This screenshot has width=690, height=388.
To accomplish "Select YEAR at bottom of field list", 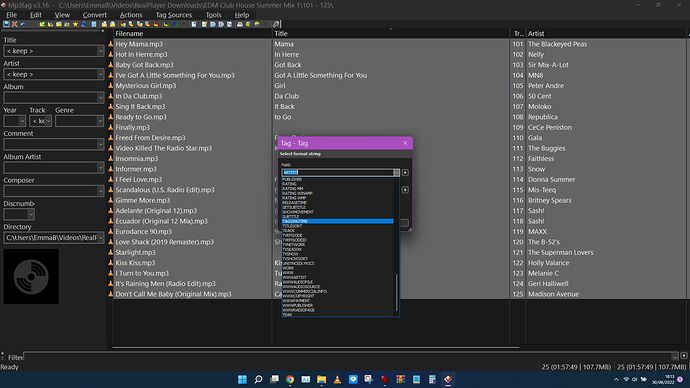I will (x=338, y=315).
